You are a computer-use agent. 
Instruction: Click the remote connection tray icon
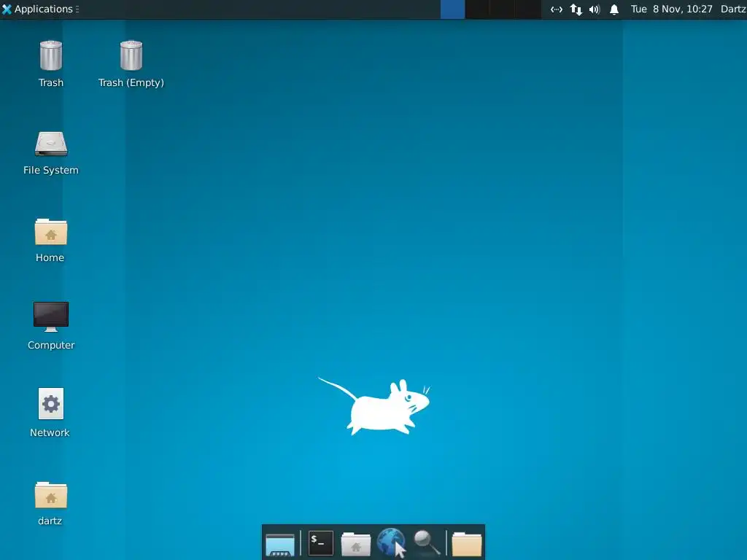click(x=557, y=9)
